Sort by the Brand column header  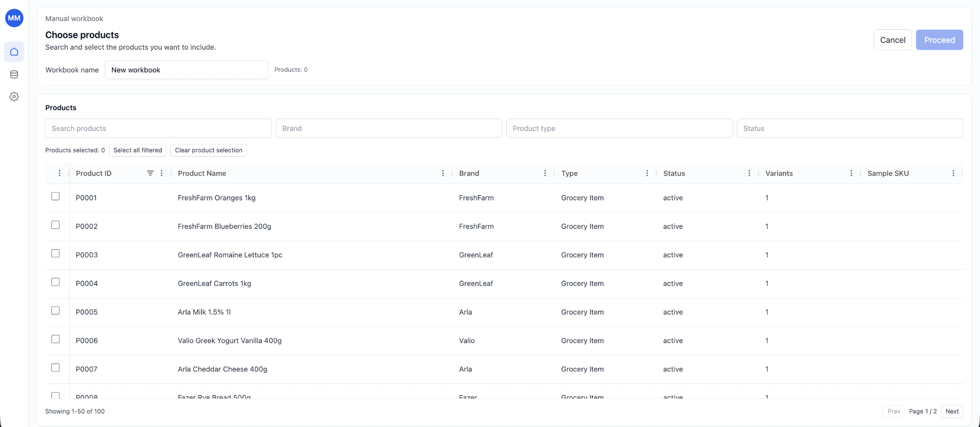pos(469,173)
